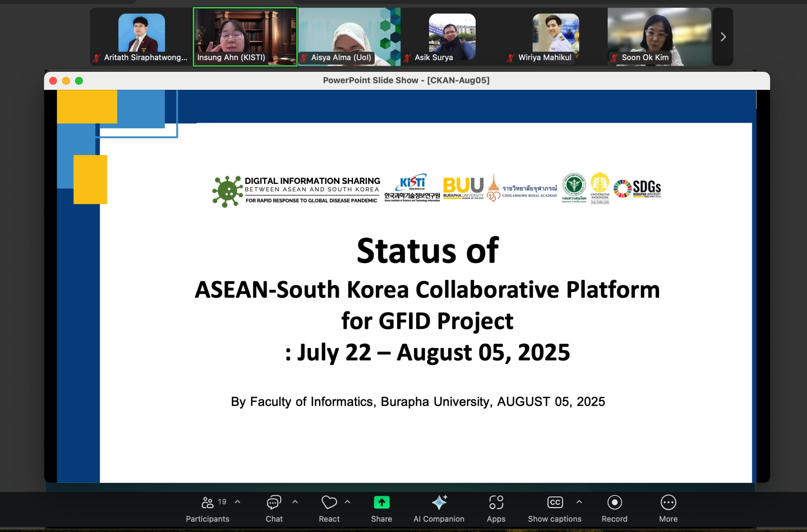The height and width of the screenshot is (532, 807).
Task: Show captions with the CC button
Action: pyautogui.click(x=555, y=509)
